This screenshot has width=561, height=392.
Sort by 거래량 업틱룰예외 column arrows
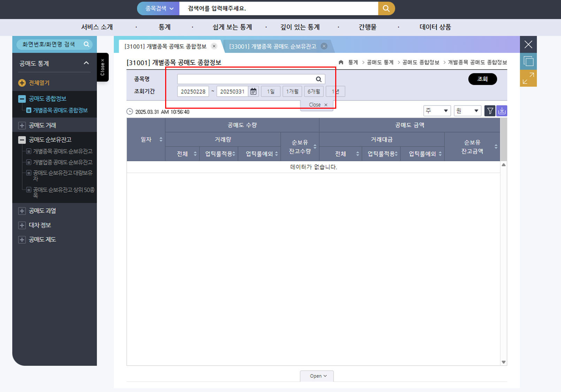click(x=276, y=154)
